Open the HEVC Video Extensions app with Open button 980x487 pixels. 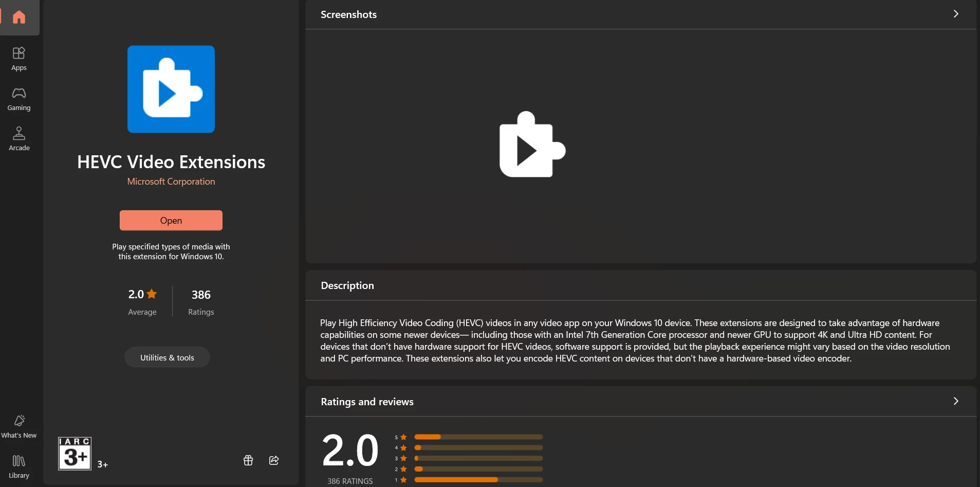[171, 220]
